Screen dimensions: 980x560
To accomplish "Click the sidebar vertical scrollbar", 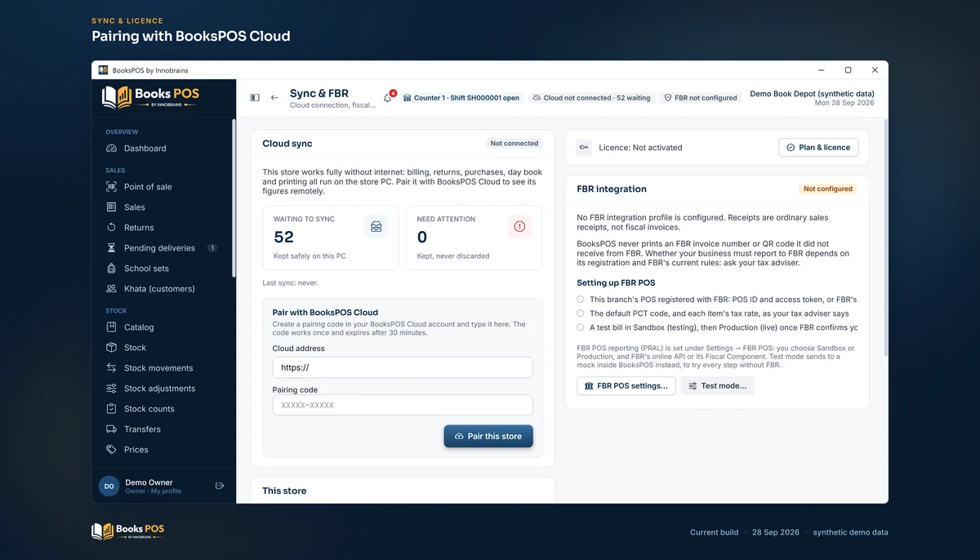I will tap(234, 198).
